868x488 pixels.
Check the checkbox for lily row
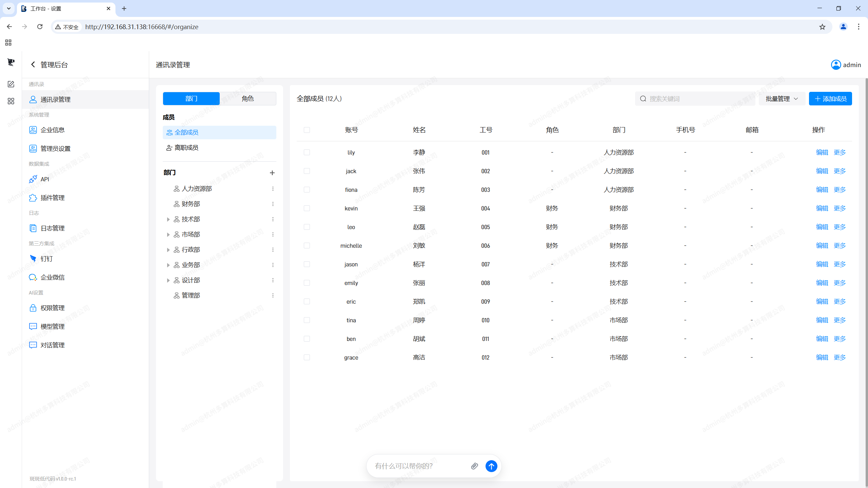tap(307, 152)
